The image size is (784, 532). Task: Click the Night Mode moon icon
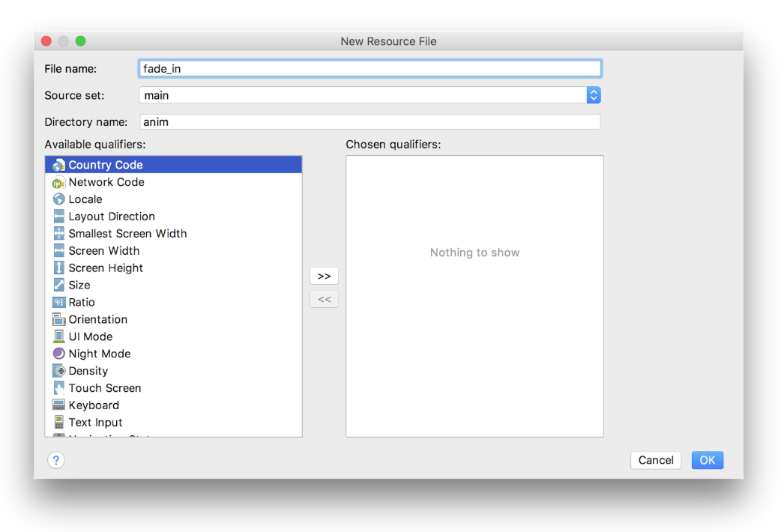(58, 354)
